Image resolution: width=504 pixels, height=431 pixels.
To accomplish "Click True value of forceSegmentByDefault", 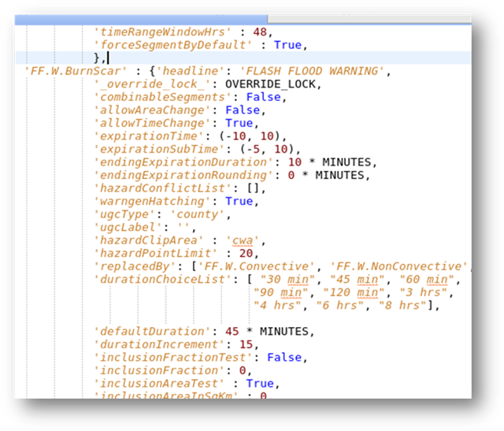I will pyautogui.click(x=287, y=45).
